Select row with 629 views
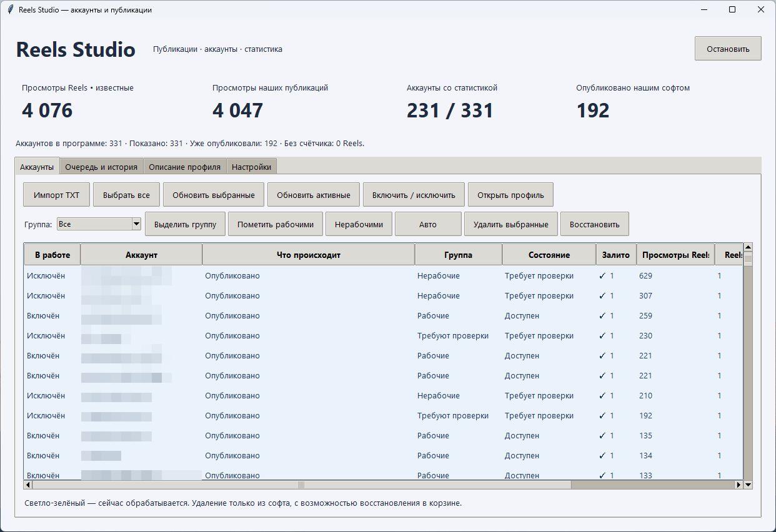776x532 pixels. click(384, 275)
